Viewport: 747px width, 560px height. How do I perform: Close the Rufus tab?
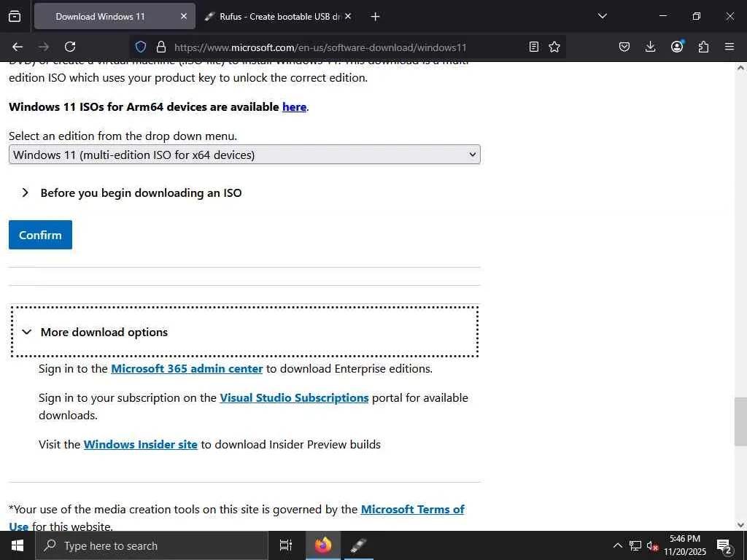click(348, 16)
